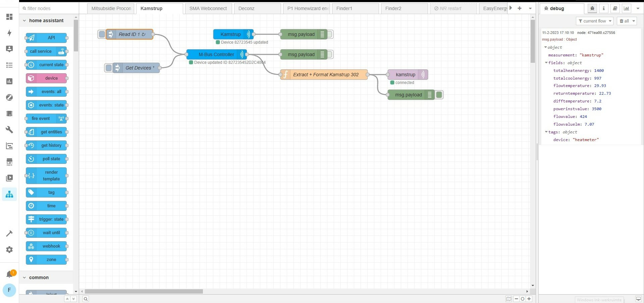Click the canvas horizontal scrollbar
Screen dimensions: 644x303
(x=144, y=292)
